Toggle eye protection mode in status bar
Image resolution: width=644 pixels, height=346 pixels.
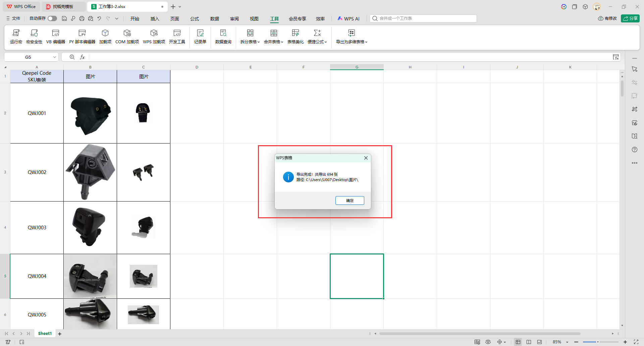point(488,342)
